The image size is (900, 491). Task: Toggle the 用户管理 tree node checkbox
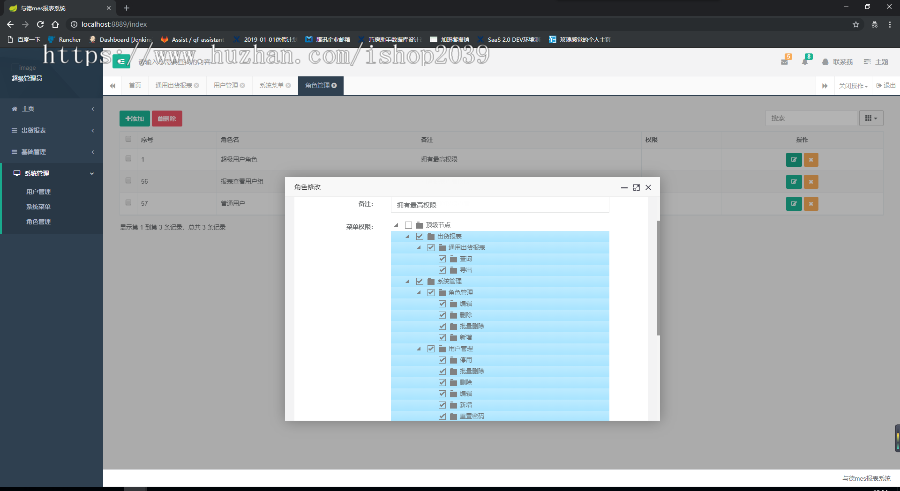coord(430,349)
